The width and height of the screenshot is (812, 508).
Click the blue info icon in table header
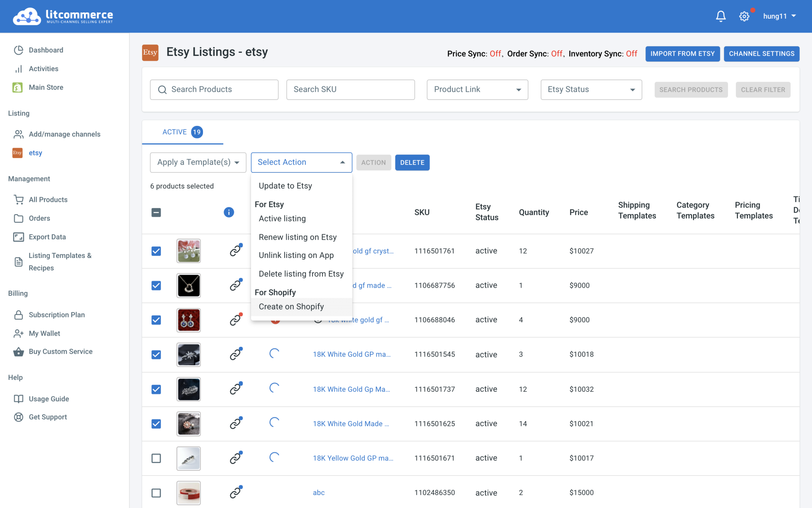click(x=229, y=212)
